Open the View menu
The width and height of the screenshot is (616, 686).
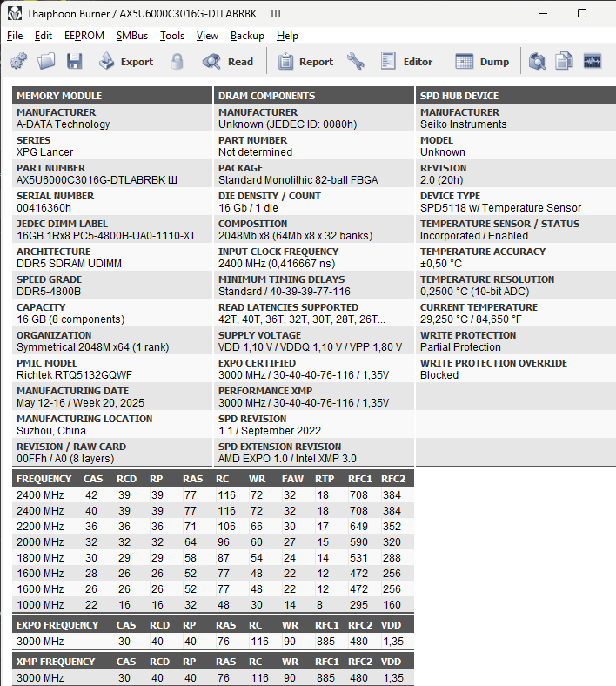(x=207, y=36)
